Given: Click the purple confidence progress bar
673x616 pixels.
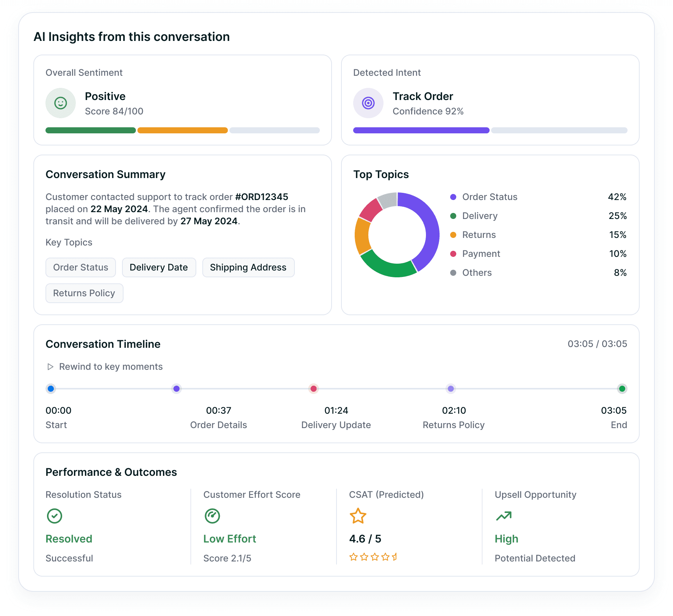Looking at the screenshot, I should coord(421,130).
